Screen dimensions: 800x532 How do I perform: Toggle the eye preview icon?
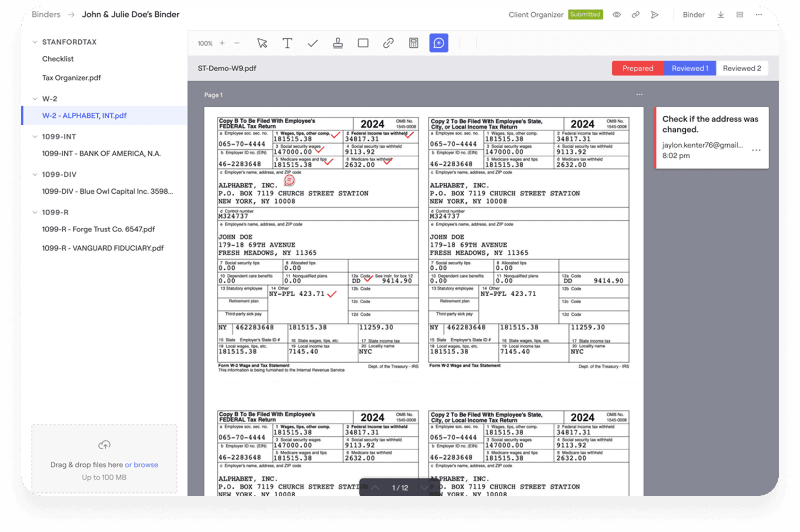(x=617, y=15)
